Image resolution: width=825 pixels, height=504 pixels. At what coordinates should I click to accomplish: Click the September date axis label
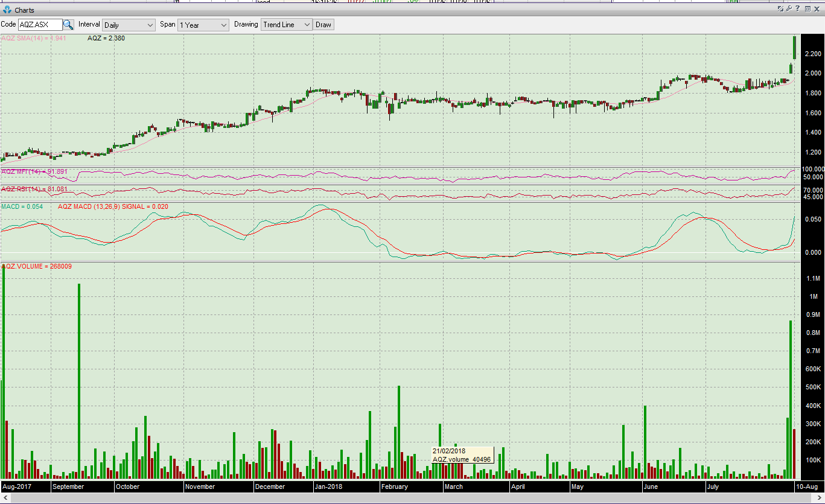68,486
